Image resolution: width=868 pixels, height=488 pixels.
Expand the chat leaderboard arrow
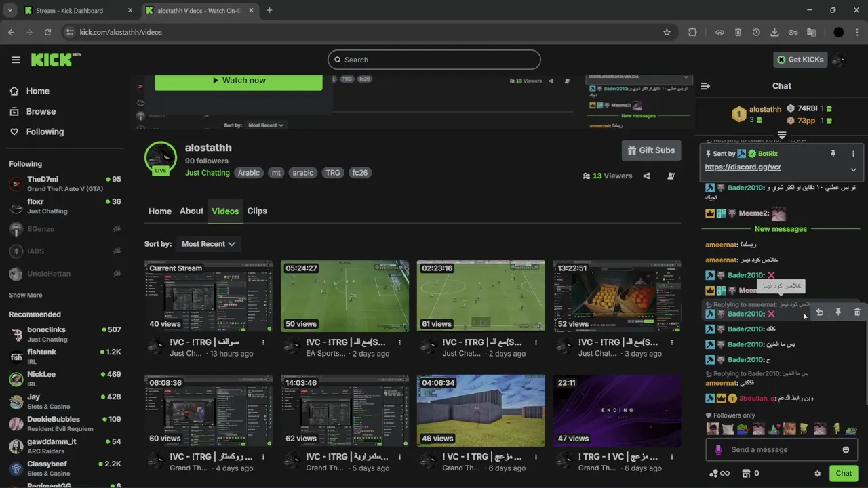[782, 136]
